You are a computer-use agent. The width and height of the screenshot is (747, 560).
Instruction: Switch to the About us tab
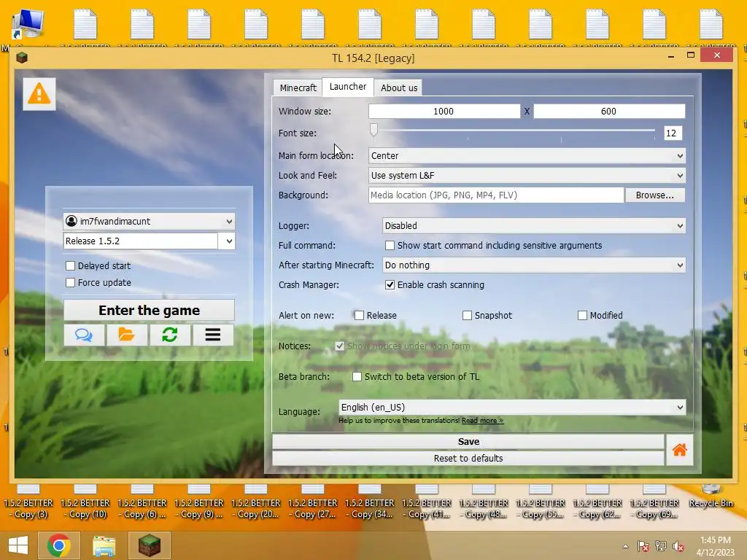click(399, 87)
